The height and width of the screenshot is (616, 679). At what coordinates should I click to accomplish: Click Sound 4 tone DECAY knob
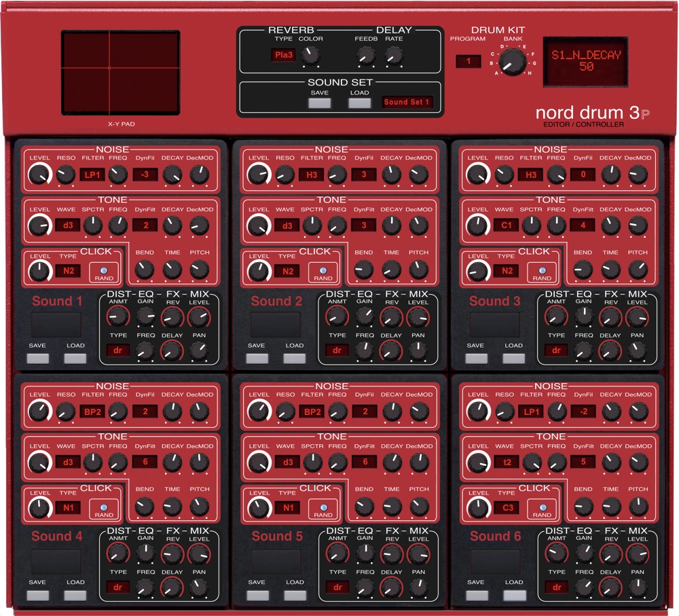tap(172, 463)
